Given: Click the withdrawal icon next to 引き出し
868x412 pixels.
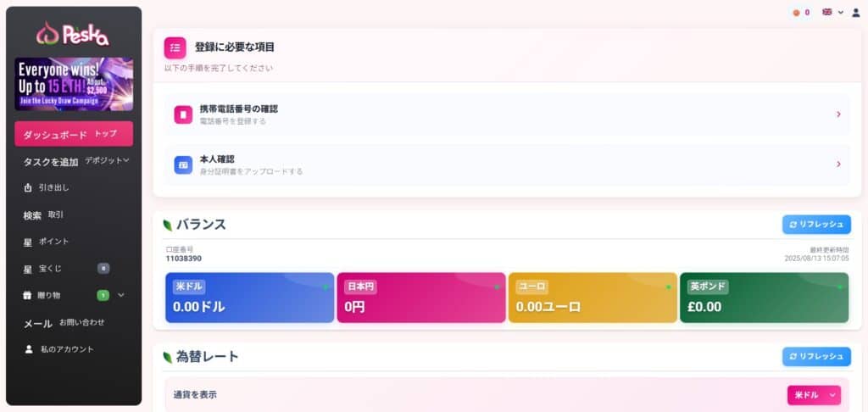Looking at the screenshot, I should pos(28,188).
